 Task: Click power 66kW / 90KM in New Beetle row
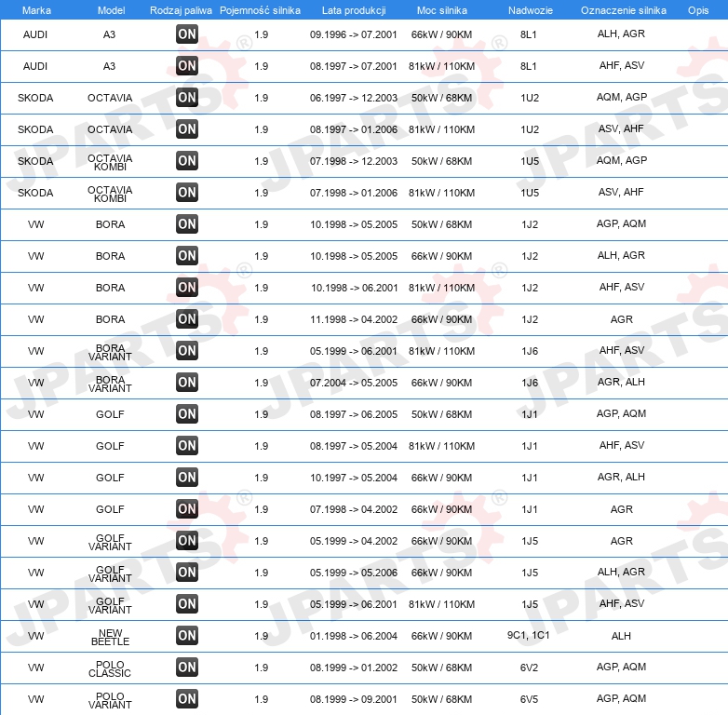point(441,636)
